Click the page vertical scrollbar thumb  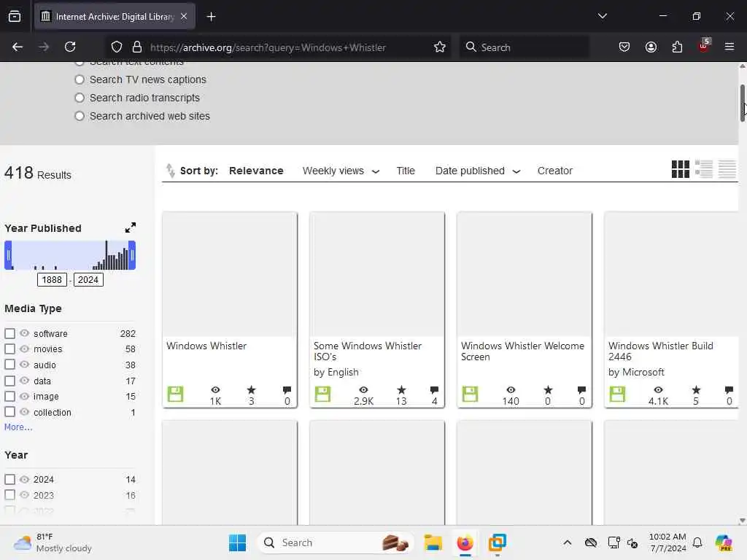click(x=742, y=104)
